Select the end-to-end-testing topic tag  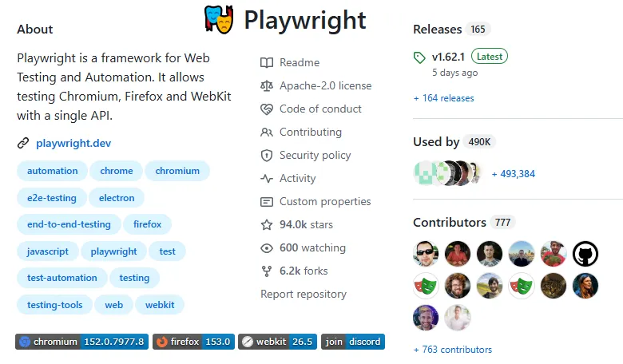point(69,224)
